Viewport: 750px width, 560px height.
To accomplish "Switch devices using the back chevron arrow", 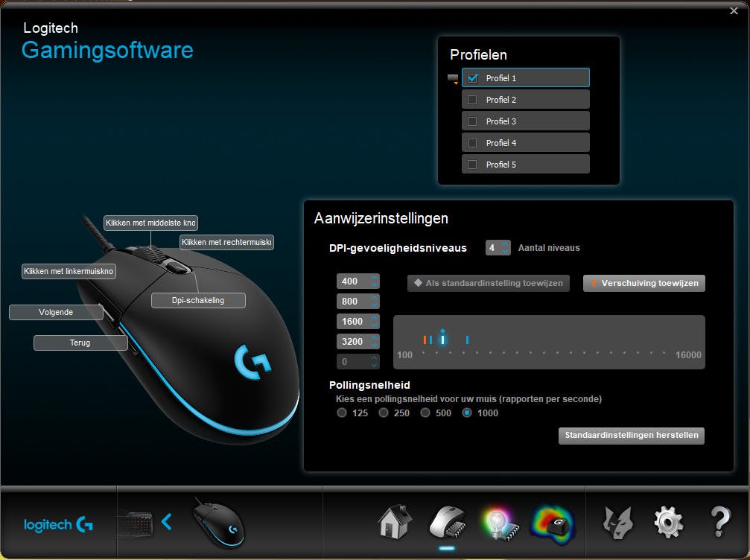I will [167, 521].
